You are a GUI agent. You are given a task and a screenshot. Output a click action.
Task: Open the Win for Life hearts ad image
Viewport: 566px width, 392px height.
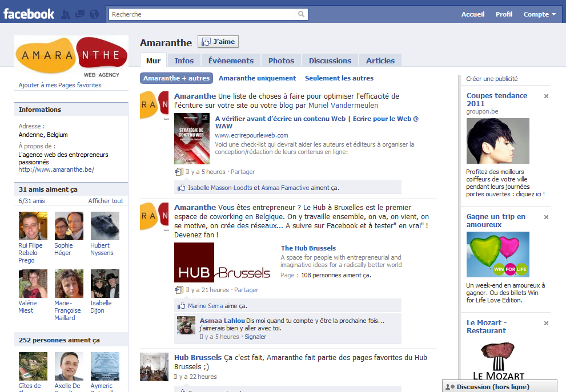click(x=498, y=254)
